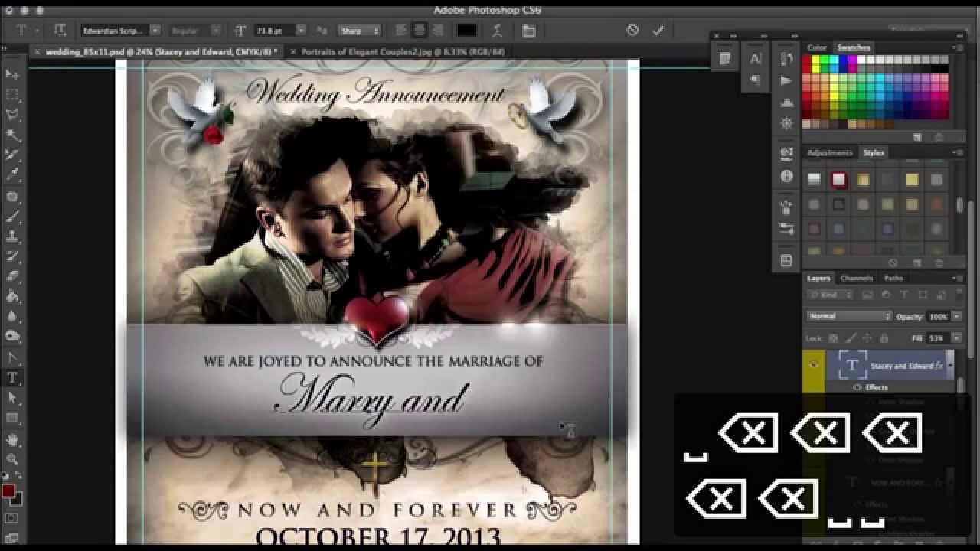Click Clear Style icon in Styles panel
The image size is (980, 551).
[x=893, y=262]
